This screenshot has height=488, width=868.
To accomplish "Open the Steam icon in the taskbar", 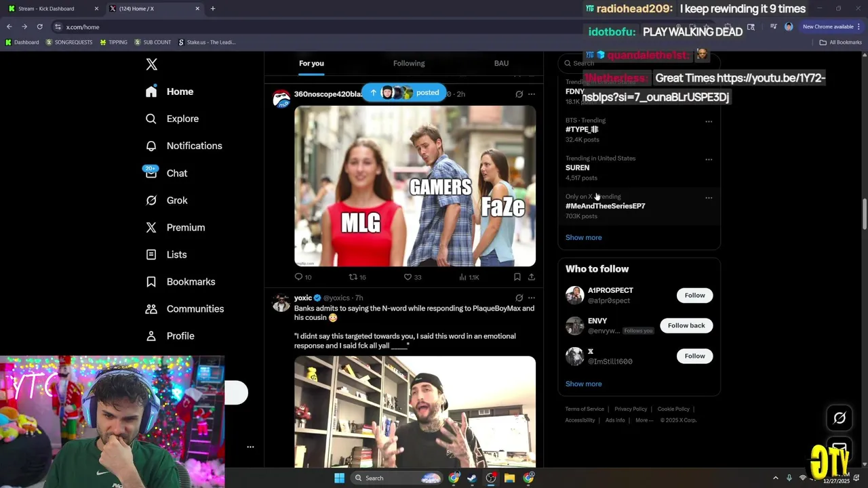I will [x=472, y=478].
